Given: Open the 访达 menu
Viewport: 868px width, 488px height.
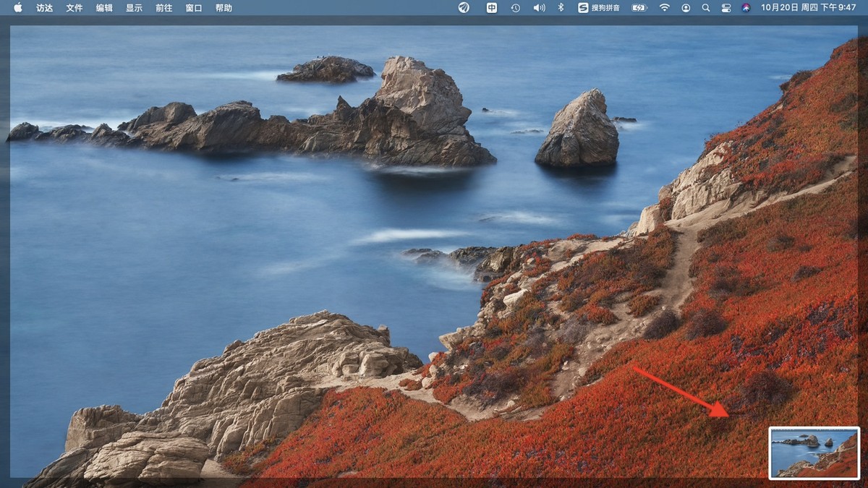Looking at the screenshot, I should (x=45, y=8).
